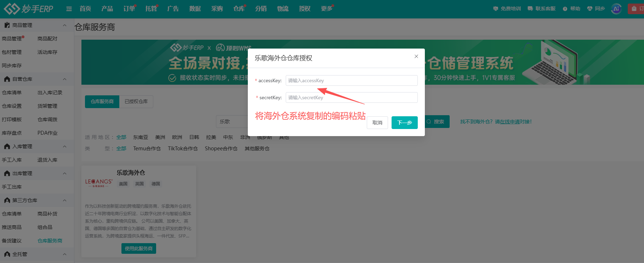The height and width of the screenshot is (263, 644).
Task: Open the 分销 top menu
Action: pyautogui.click(x=261, y=9)
